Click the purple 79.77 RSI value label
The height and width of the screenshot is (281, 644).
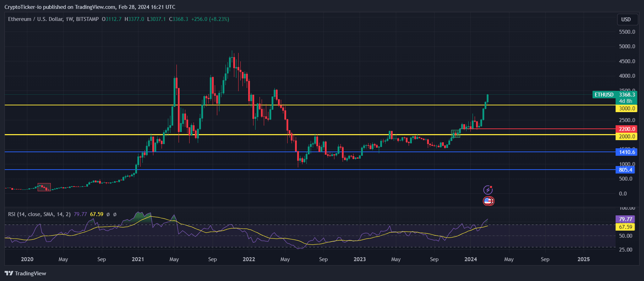tap(625, 219)
